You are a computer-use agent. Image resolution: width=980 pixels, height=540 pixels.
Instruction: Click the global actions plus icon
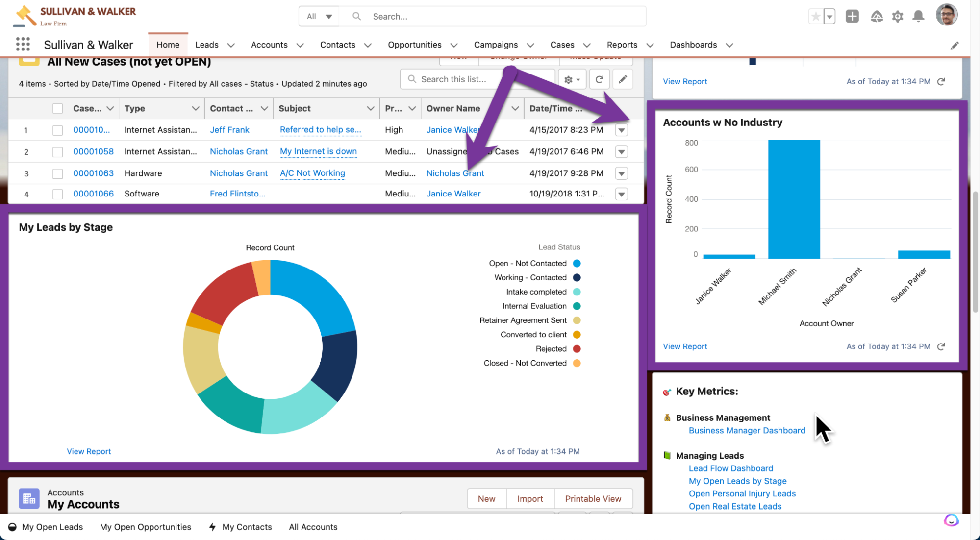tap(852, 16)
